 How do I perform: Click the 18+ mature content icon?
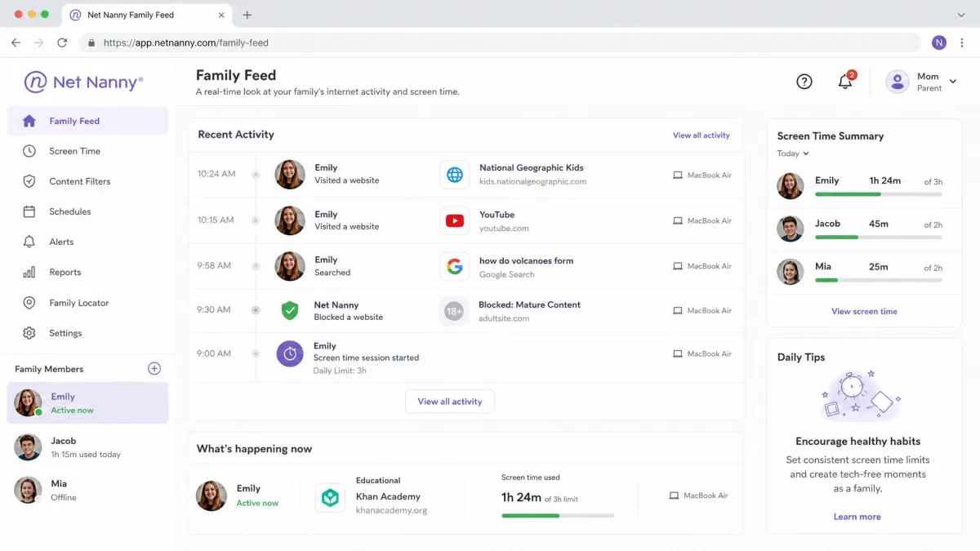click(x=454, y=311)
